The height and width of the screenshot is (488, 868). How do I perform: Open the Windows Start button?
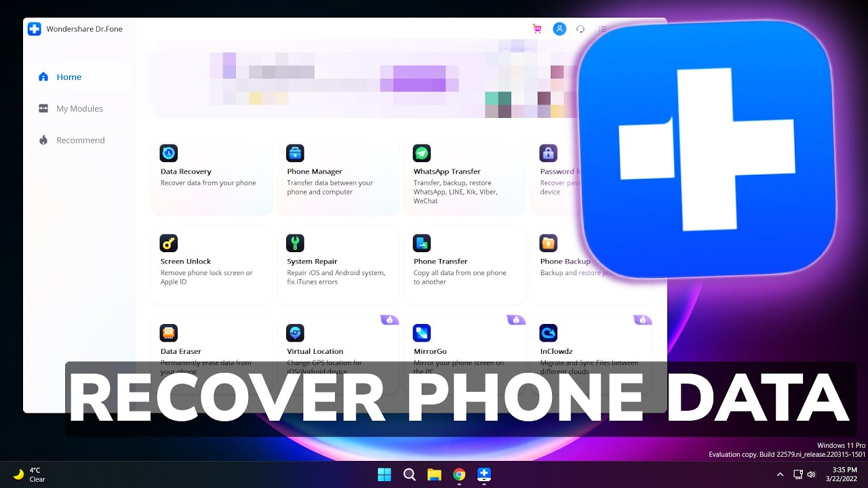pyautogui.click(x=384, y=474)
